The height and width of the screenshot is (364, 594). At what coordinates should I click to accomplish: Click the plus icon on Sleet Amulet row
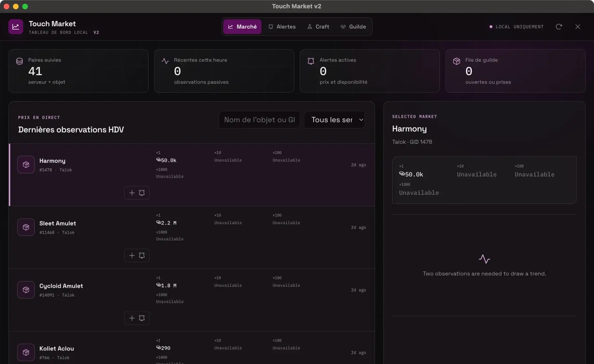click(x=132, y=256)
